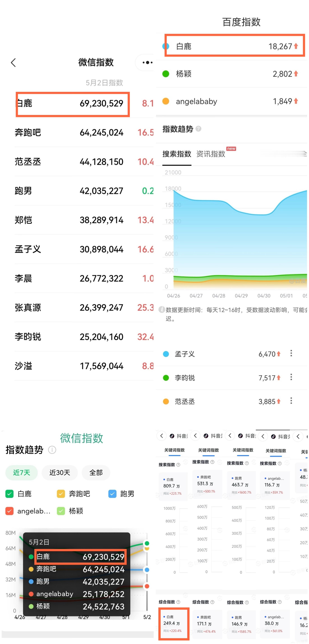Open help icon beside 搜索指数 above 奔跑吧 card
The height and width of the screenshot is (644, 309).
click(212, 462)
